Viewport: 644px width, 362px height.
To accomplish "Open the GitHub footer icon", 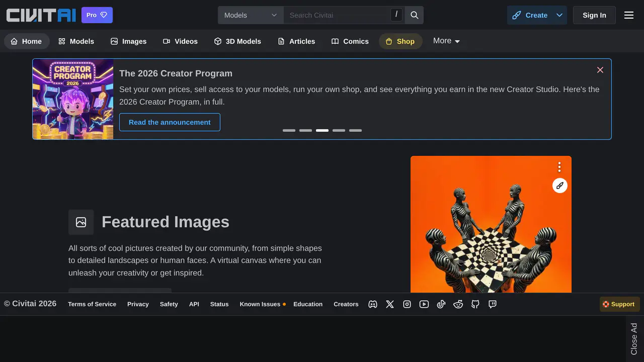I will [x=475, y=304].
